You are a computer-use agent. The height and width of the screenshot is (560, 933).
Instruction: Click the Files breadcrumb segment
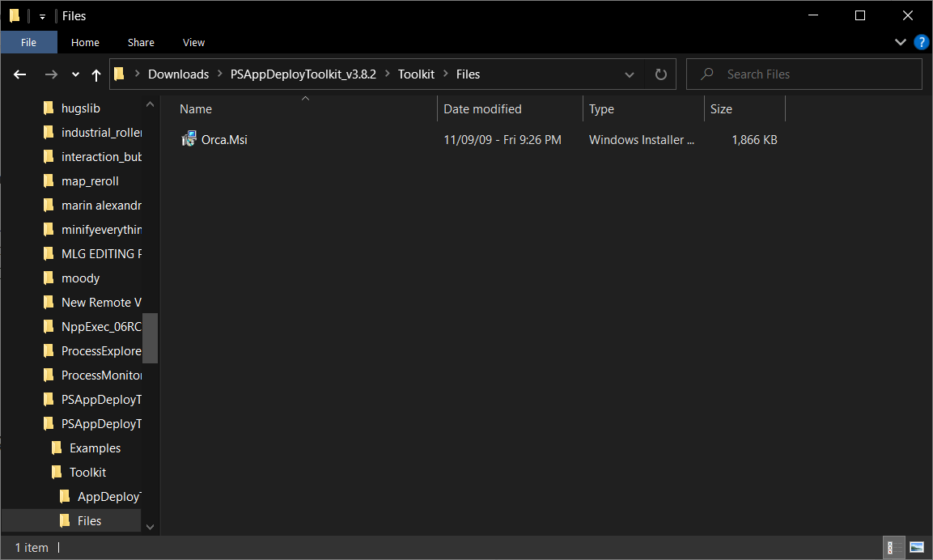[468, 74]
